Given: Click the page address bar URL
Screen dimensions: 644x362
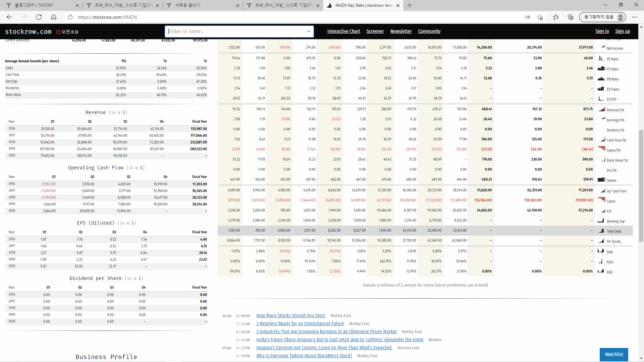Looking at the screenshot, I should 107,17.
